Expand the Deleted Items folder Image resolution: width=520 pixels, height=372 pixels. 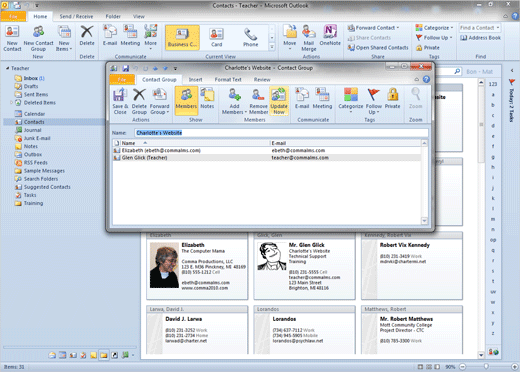(12, 102)
